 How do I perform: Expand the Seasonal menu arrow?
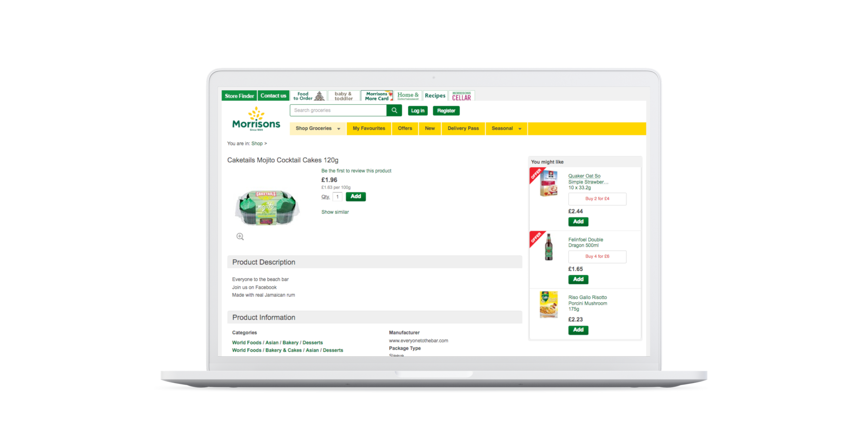pyautogui.click(x=520, y=129)
